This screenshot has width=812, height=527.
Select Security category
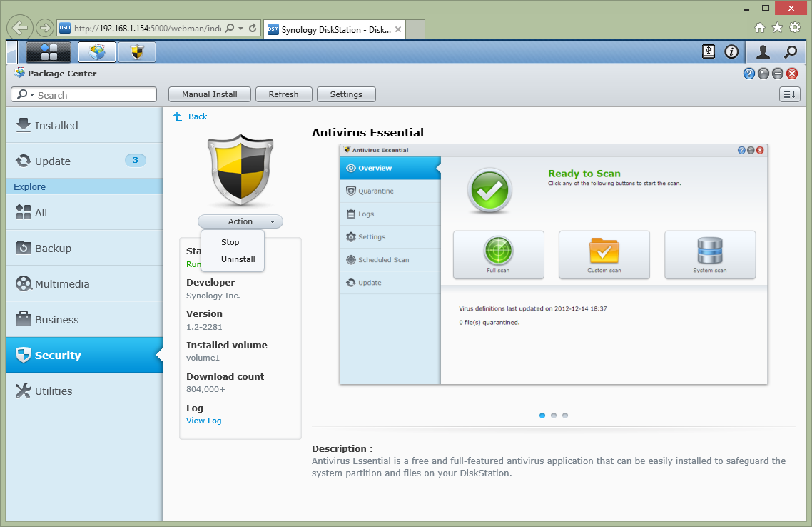[85, 355]
